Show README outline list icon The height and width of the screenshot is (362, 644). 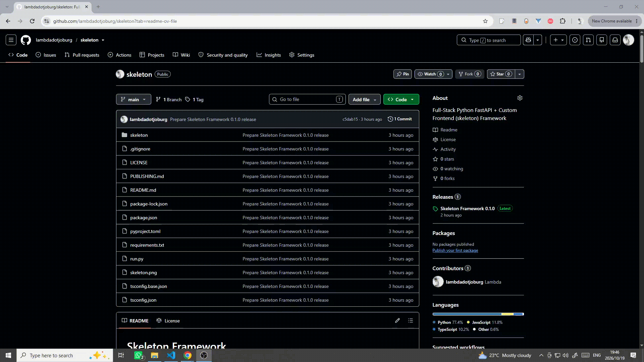coord(411,321)
